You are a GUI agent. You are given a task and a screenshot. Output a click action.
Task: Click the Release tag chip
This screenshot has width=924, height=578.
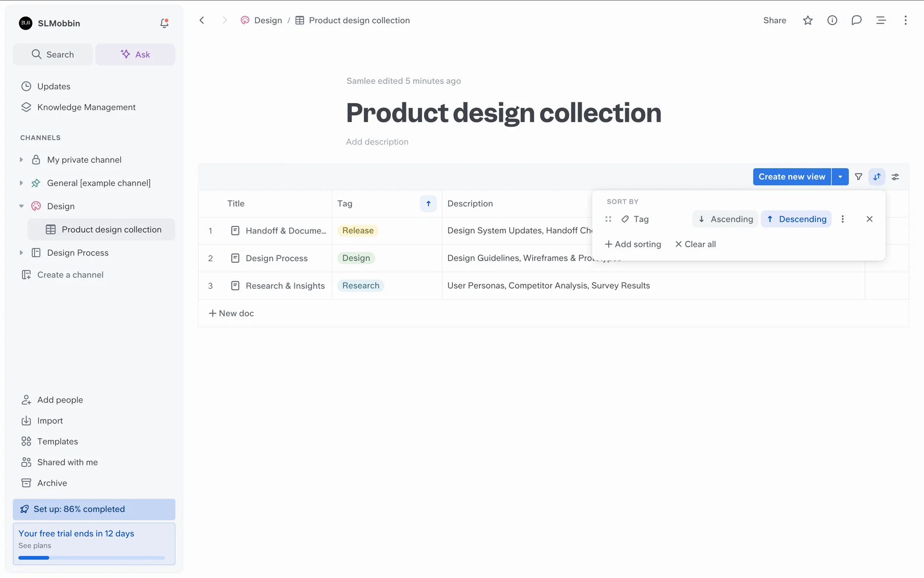(x=358, y=231)
